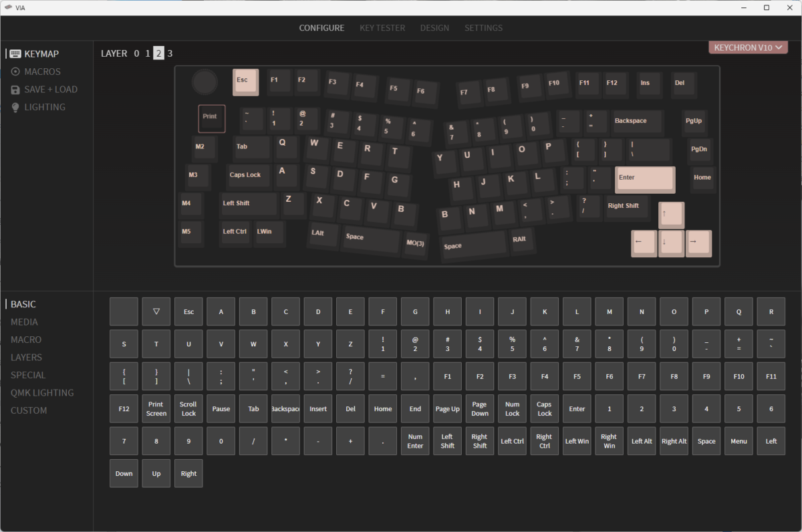Screen dimensions: 802x532
Task: Switch to layer 2
Action: pyautogui.click(x=158, y=53)
